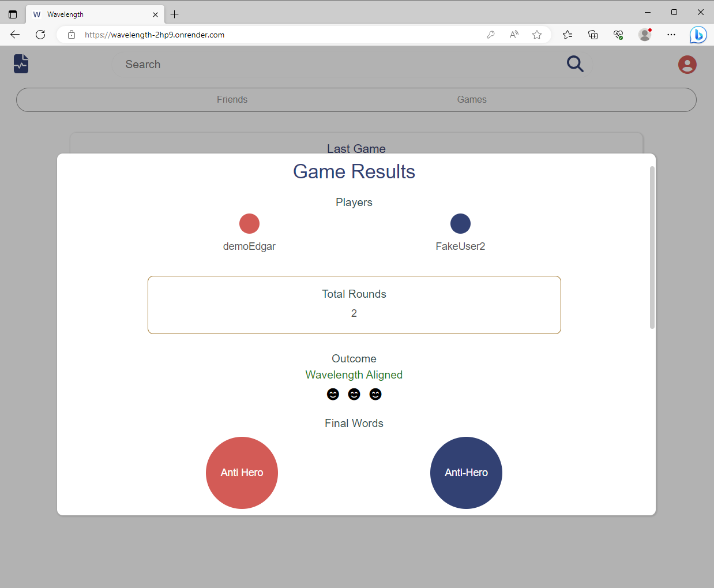Click the Back navigation button
The height and width of the screenshot is (588, 714).
pos(14,35)
